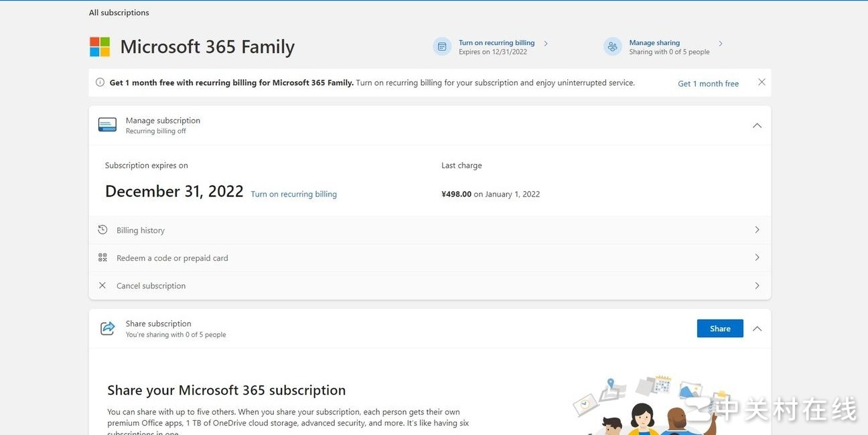Click the Microsoft four-square logo
868x435 pixels.
pos(99,46)
